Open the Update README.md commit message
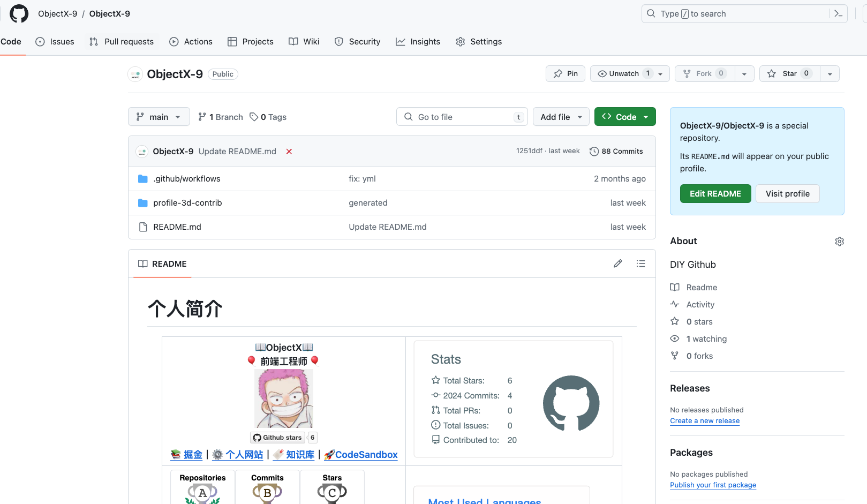 point(237,152)
